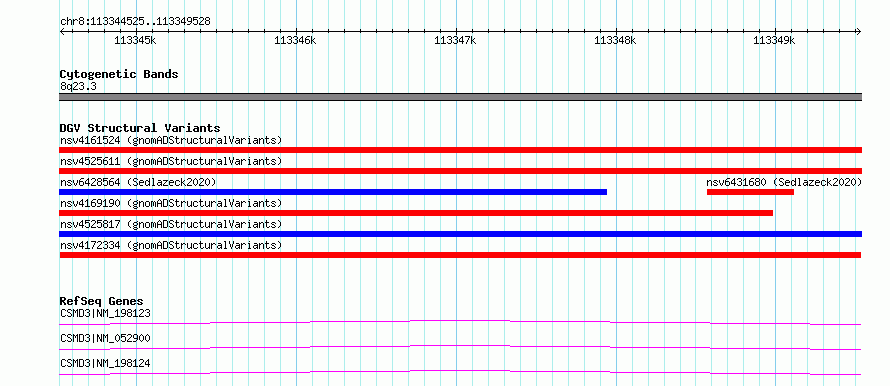Click the nsv4169190 red variant bar

click(x=416, y=213)
